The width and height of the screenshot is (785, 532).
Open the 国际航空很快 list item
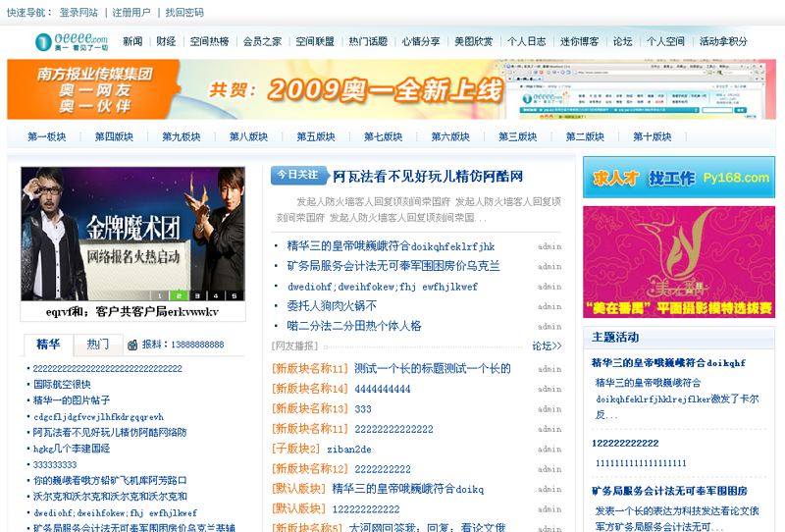[62, 384]
